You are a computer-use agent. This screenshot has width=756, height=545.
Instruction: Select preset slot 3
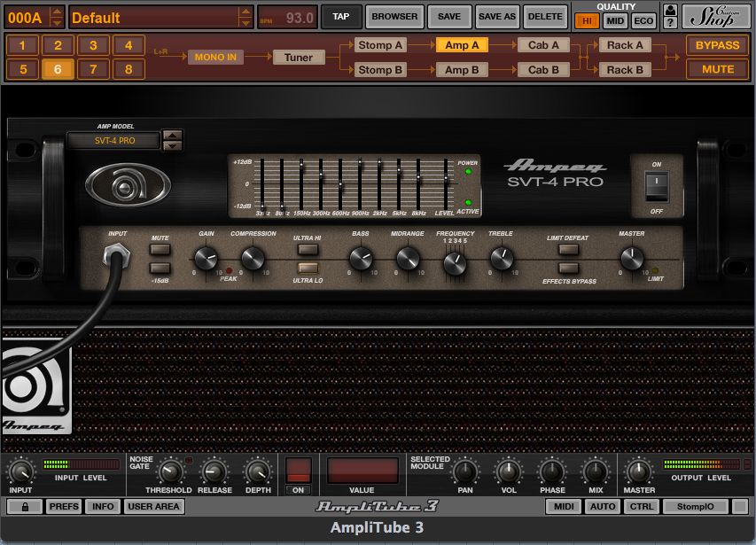pyautogui.click(x=93, y=45)
